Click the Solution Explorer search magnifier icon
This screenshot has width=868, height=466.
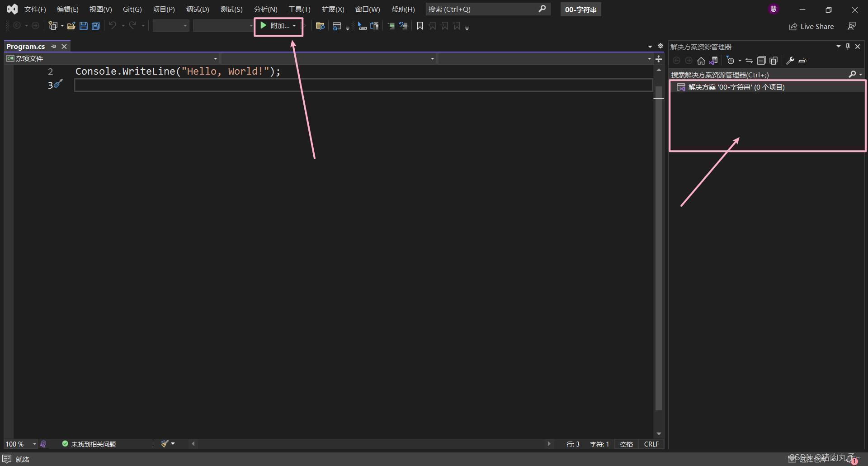click(852, 74)
